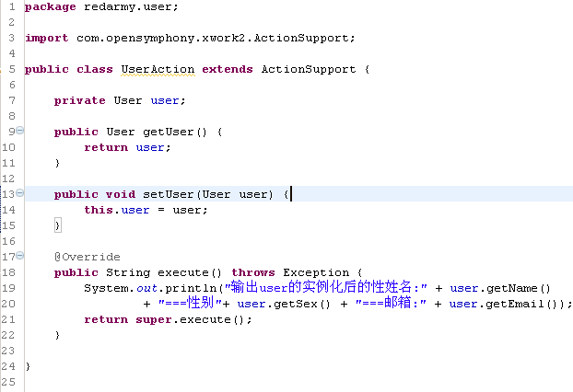Click the highlighted closing brace on line 15
Screen dimensions: 573x392
click(57, 225)
